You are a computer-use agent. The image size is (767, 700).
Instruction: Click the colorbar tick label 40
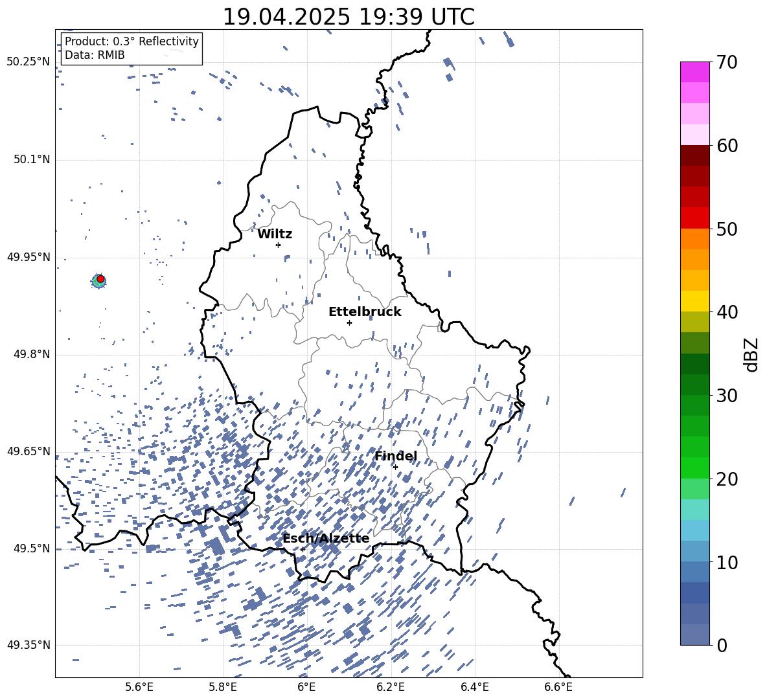pyautogui.click(x=727, y=312)
